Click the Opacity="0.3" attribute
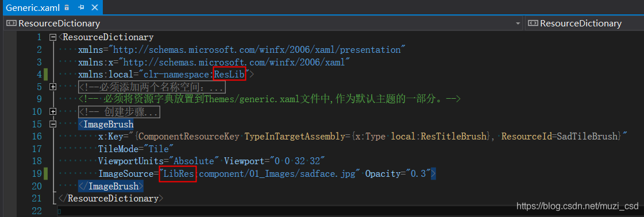 [x=398, y=174]
